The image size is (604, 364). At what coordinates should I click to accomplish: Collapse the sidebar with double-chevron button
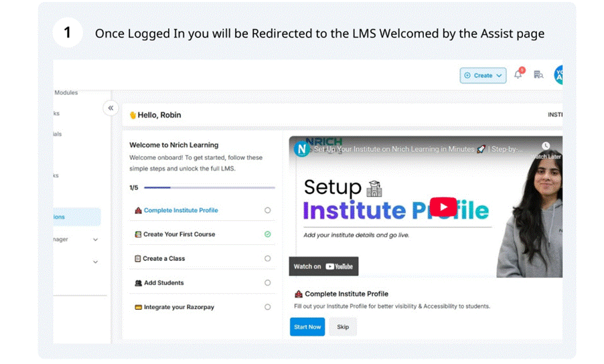point(110,108)
